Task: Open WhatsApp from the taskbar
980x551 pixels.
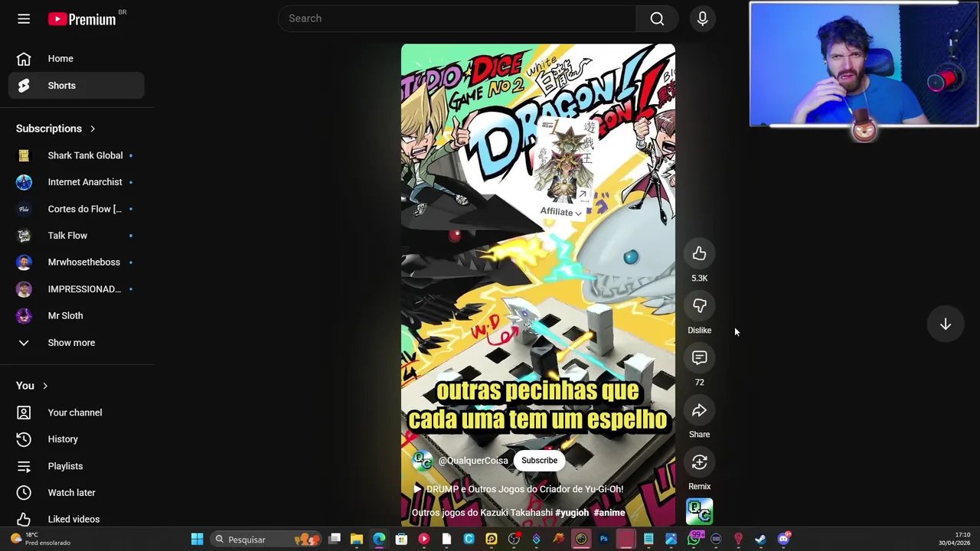Action: (x=694, y=540)
